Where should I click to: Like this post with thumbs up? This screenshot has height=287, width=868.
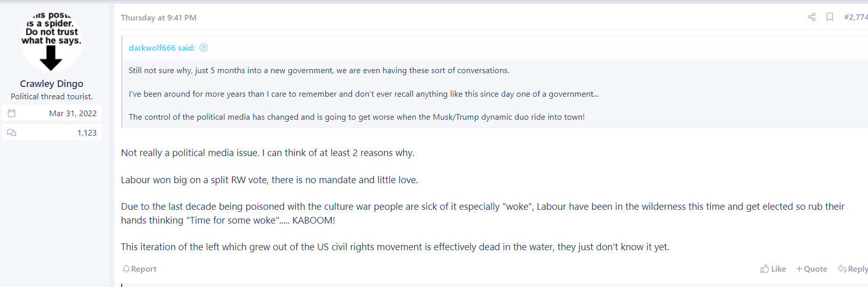(773, 269)
